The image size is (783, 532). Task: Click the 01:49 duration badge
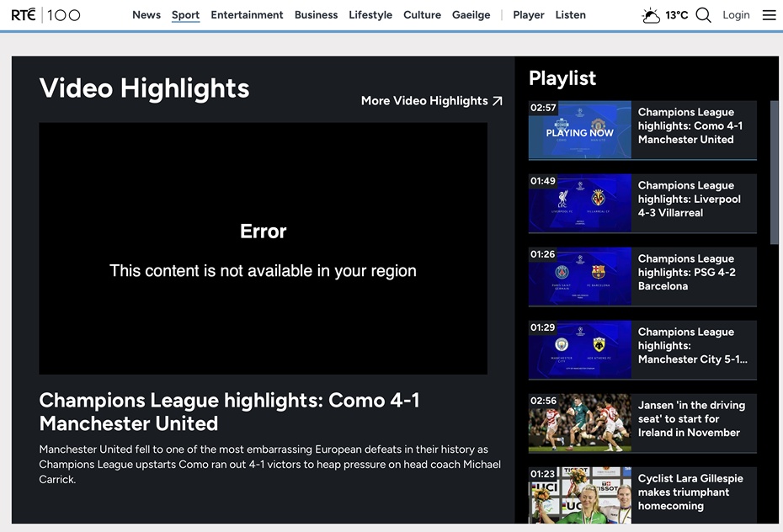coord(543,181)
